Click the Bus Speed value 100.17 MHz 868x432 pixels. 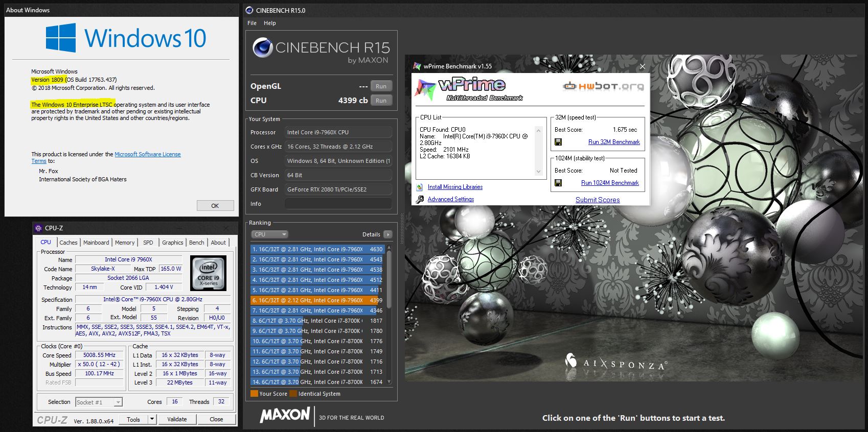(100, 373)
